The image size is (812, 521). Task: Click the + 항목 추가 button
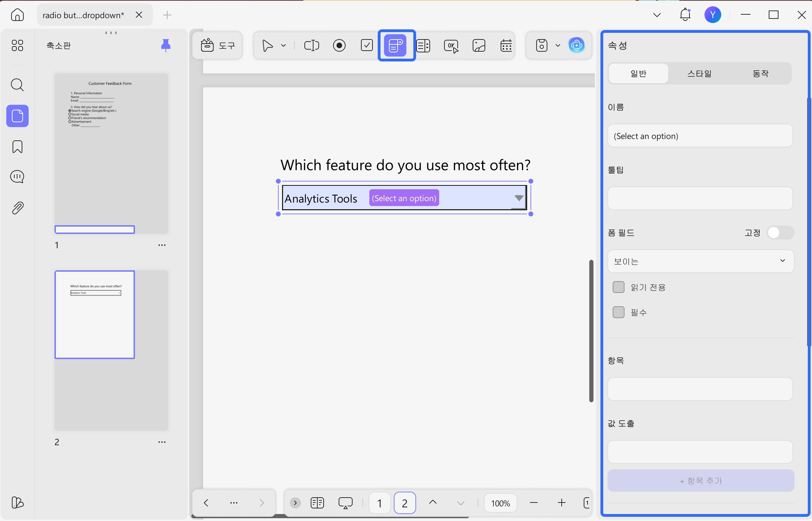tap(701, 481)
